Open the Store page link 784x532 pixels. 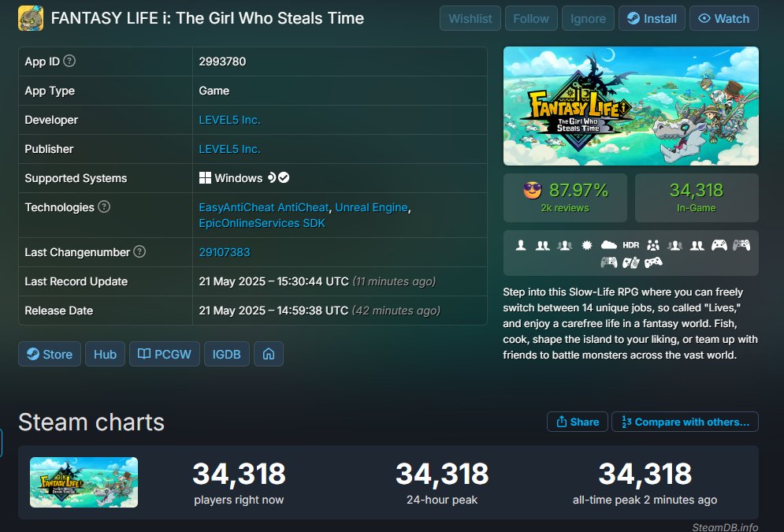click(x=50, y=354)
